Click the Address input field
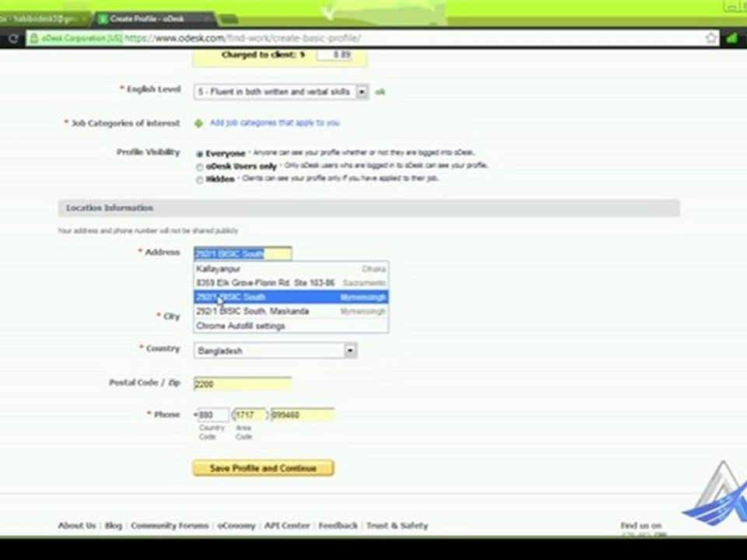The image size is (747, 560). [x=243, y=254]
